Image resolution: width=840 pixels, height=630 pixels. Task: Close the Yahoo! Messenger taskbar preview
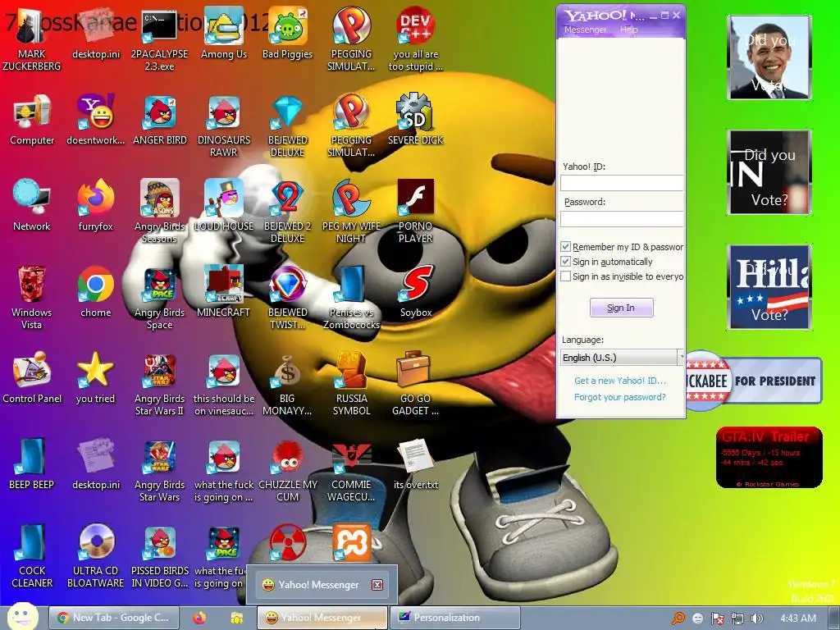tap(377, 585)
